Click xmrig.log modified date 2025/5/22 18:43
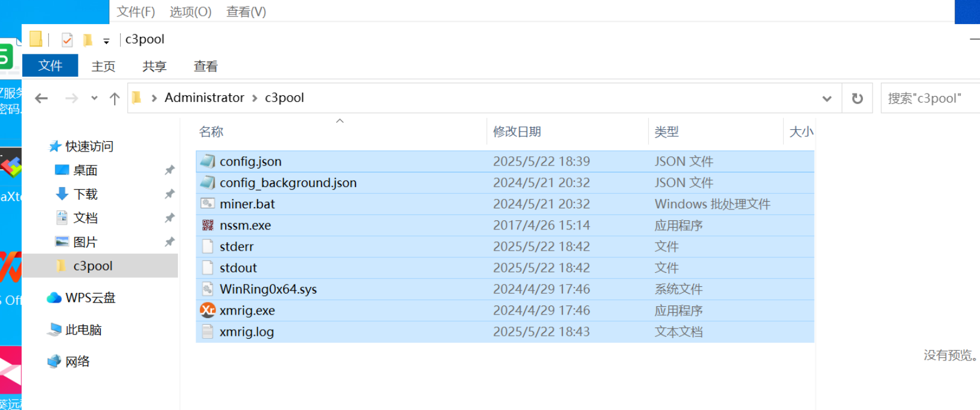The height and width of the screenshot is (410, 980). click(541, 332)
